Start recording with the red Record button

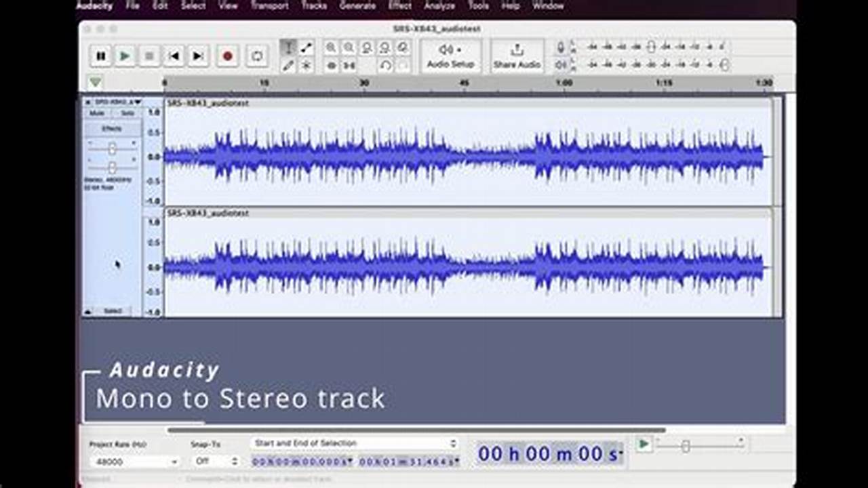[228, 56]
